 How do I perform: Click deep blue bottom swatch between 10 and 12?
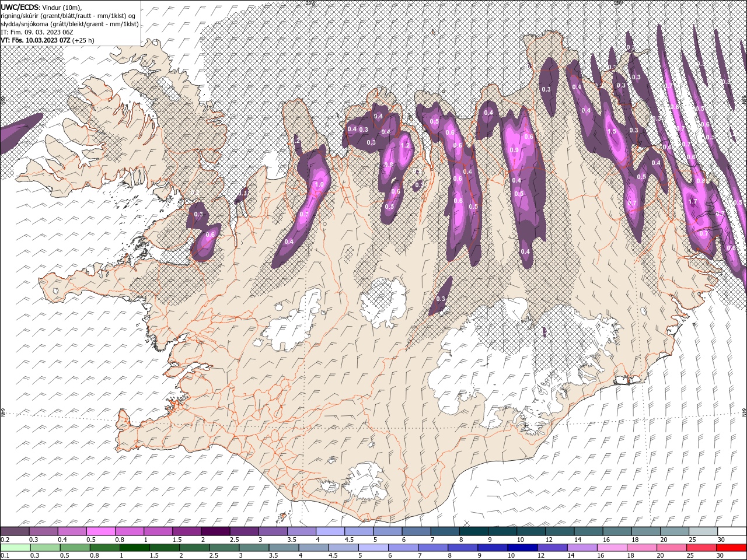522,547
